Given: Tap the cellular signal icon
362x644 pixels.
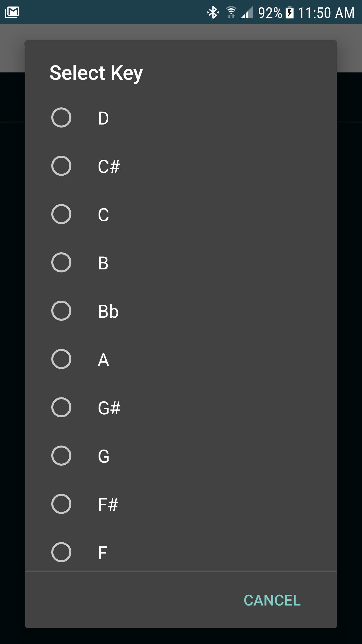Looking at the screenshot, I should [247, 13].
